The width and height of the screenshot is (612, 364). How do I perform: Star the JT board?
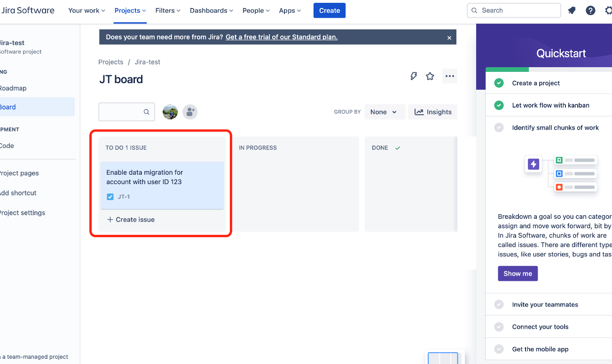(x=430, y=76)
